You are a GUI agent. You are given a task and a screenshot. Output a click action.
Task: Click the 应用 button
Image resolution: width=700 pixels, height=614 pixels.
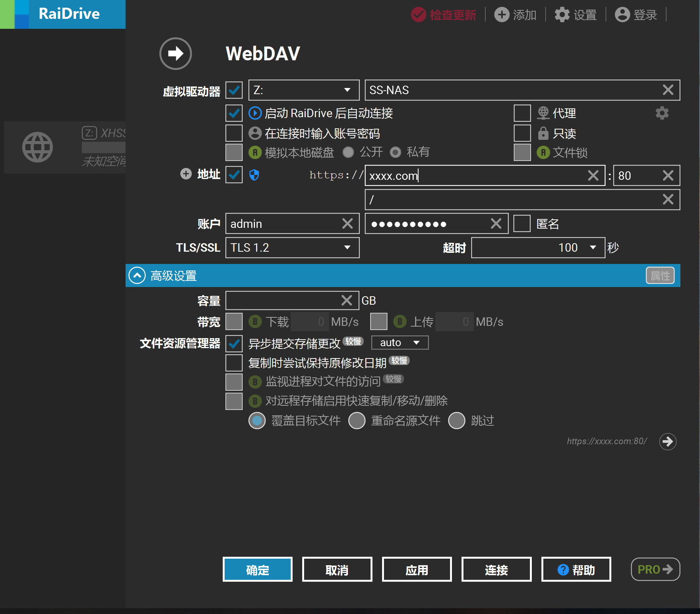coord(417,569)
